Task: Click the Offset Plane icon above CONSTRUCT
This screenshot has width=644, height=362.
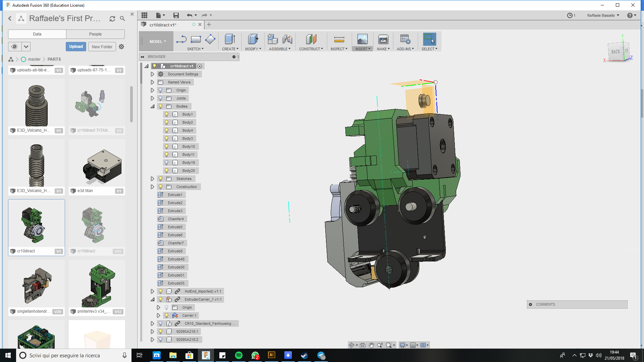Action: (311, 39)
